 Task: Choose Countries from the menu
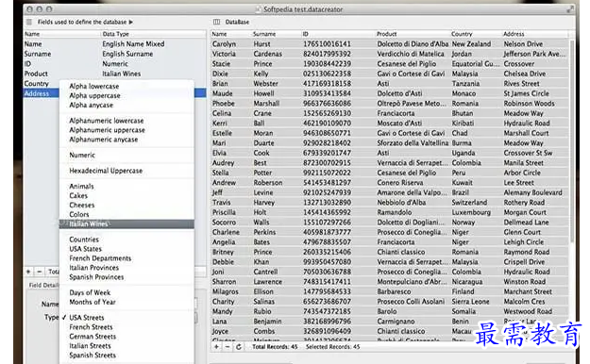coord(84,240)
